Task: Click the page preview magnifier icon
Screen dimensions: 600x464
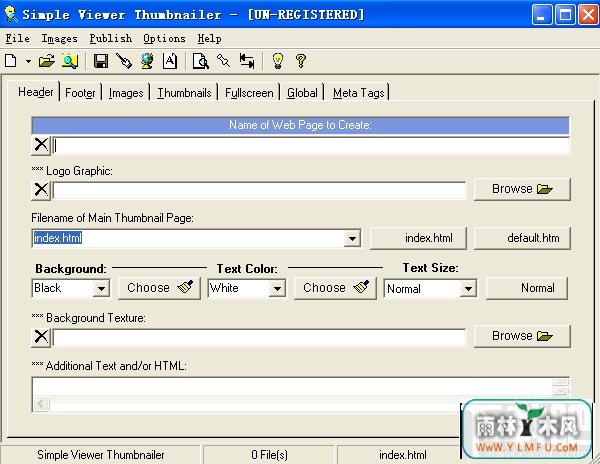Action: coord(201,61)
